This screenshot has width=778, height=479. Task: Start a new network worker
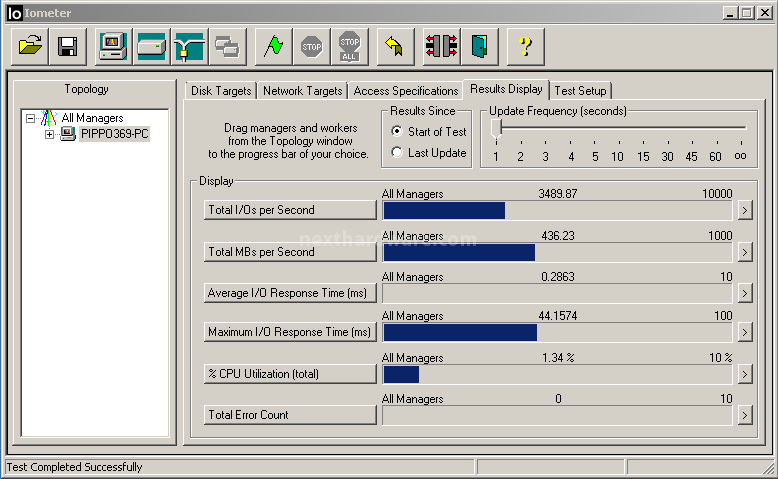click(x=190, y=47)
